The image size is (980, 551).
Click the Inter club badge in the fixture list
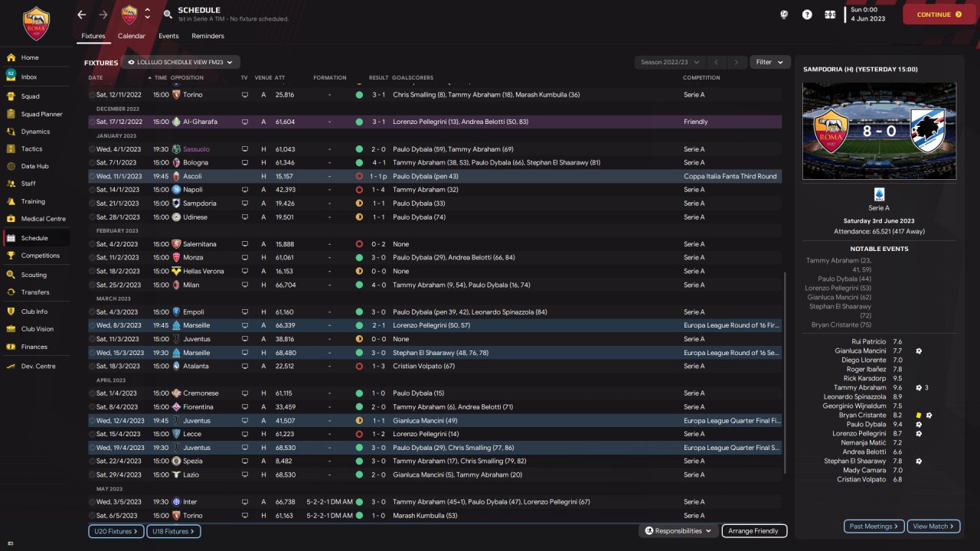(176, 502)
